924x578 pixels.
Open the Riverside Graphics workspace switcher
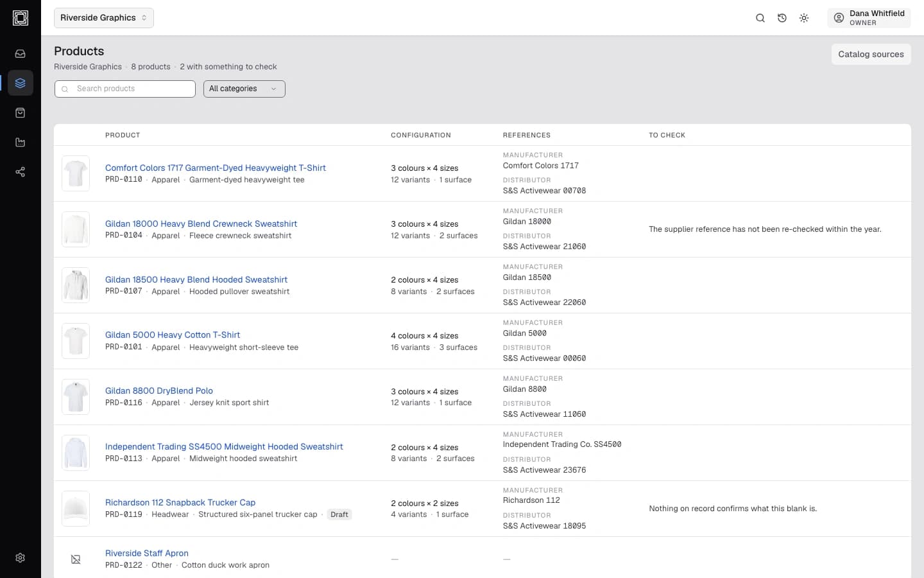(104, 18)
